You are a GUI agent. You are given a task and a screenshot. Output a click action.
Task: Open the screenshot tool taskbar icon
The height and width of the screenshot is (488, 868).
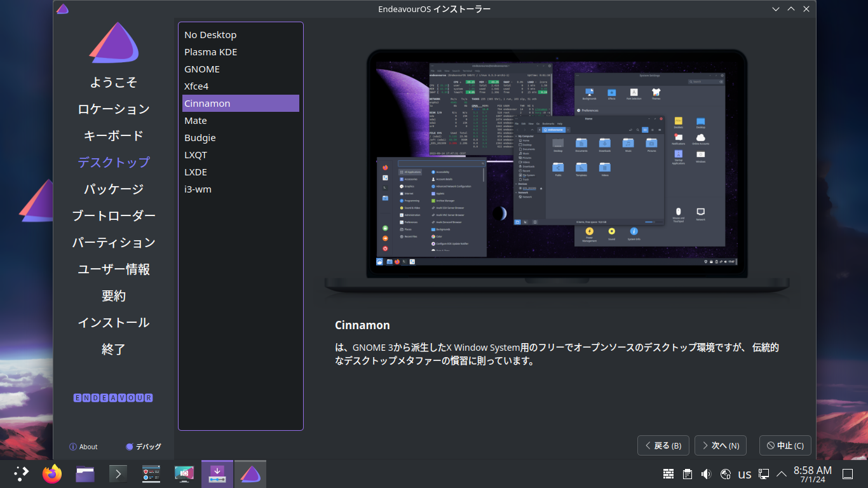(x=184, y=473)
